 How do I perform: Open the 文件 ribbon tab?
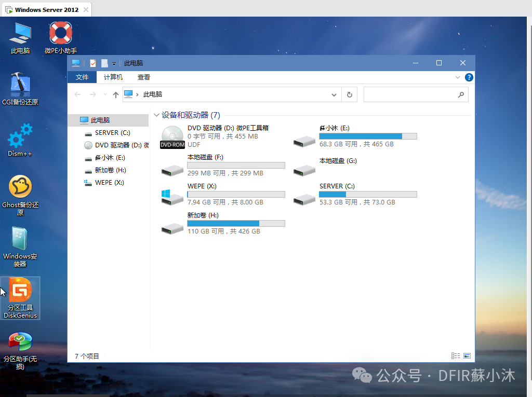tap(82, 77)
